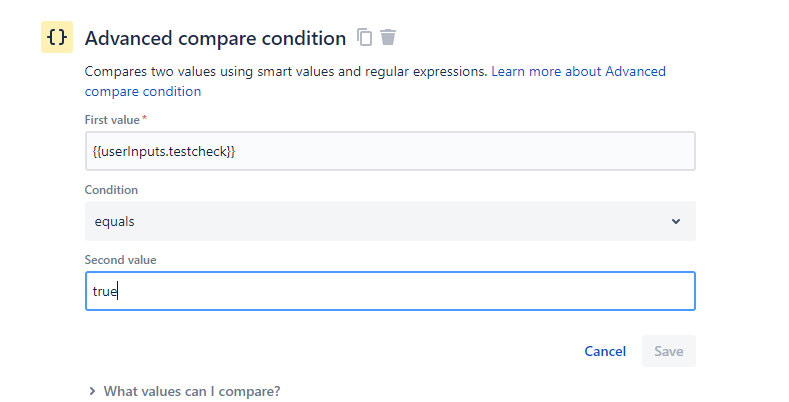Open the Condition dropdown showing equals

[390, 221]
